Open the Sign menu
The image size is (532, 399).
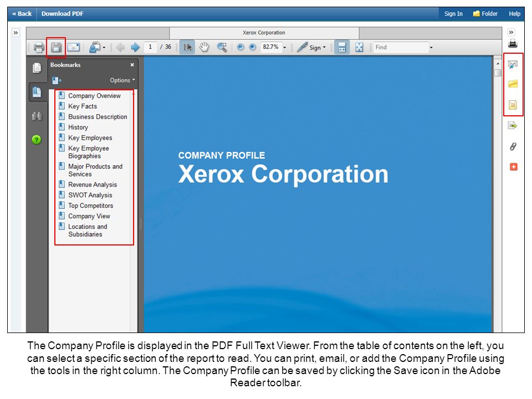[x=311, y=47]
